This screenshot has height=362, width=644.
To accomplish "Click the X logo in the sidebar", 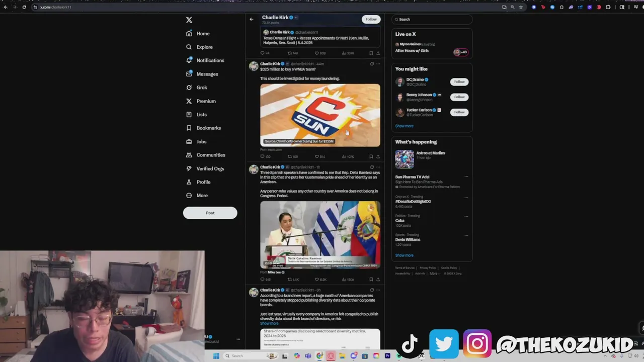I will coord(189,20).
